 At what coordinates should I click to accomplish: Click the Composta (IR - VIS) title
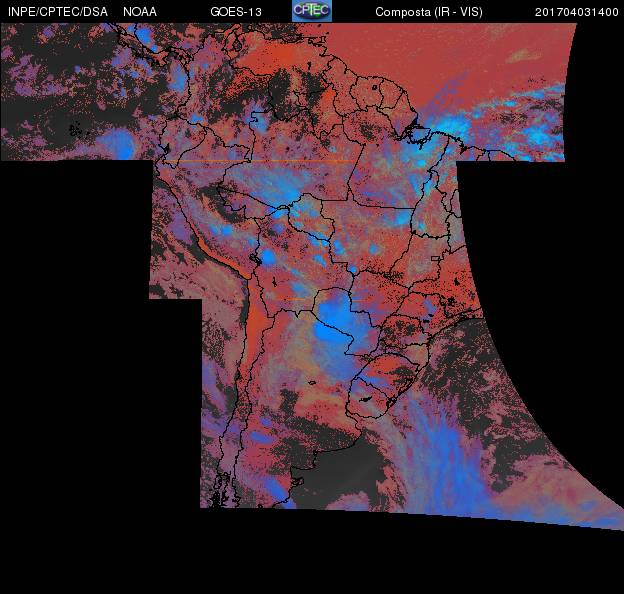[x=429, y=12]
